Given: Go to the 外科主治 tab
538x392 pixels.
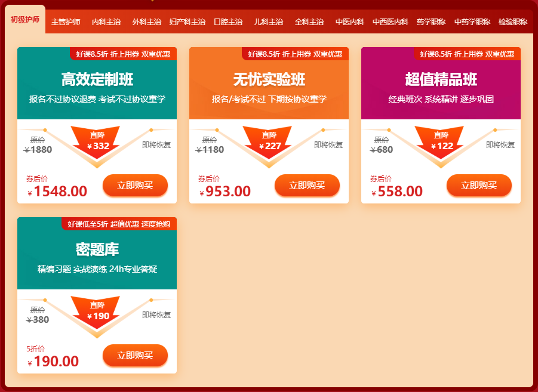Looking at the screenshot, I should pyautogui.click(x=147, y=22).
